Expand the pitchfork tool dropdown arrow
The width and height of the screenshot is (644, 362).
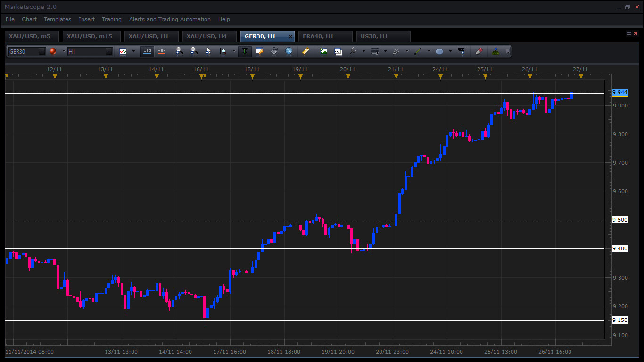[363, 51]
